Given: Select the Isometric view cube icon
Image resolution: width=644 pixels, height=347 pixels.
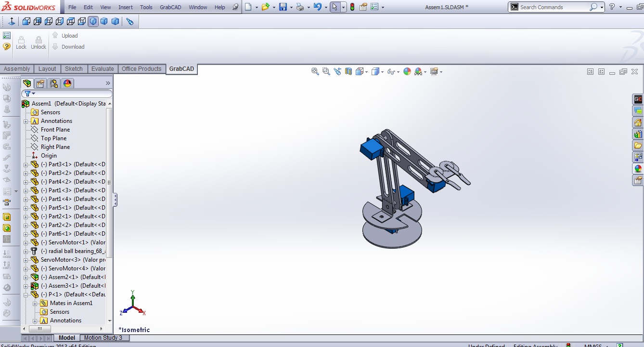Looking at the screenshot, I should [93, 21].
